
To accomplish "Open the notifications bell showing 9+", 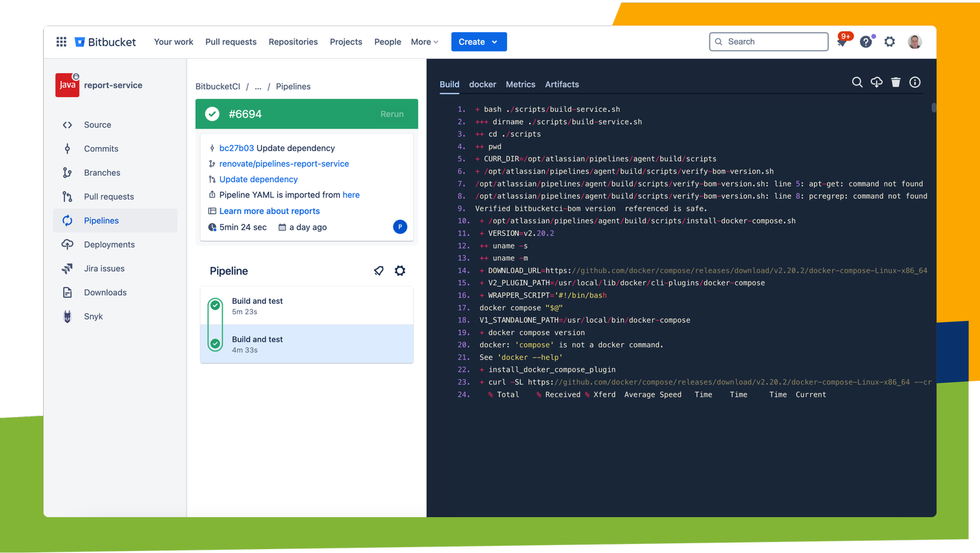I will pos(843,41).
